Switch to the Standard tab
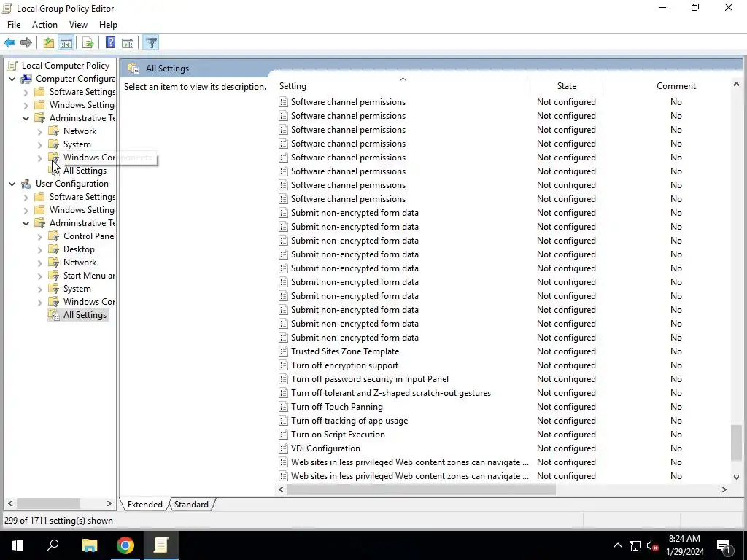747x560 pixels. tap(191, 505)
